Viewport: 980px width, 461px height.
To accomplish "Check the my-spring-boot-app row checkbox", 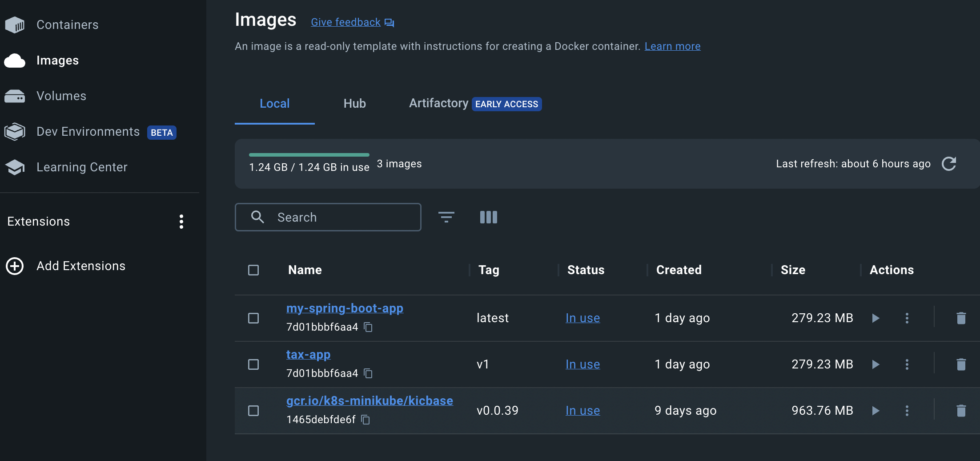I will (x=253, y=318).
